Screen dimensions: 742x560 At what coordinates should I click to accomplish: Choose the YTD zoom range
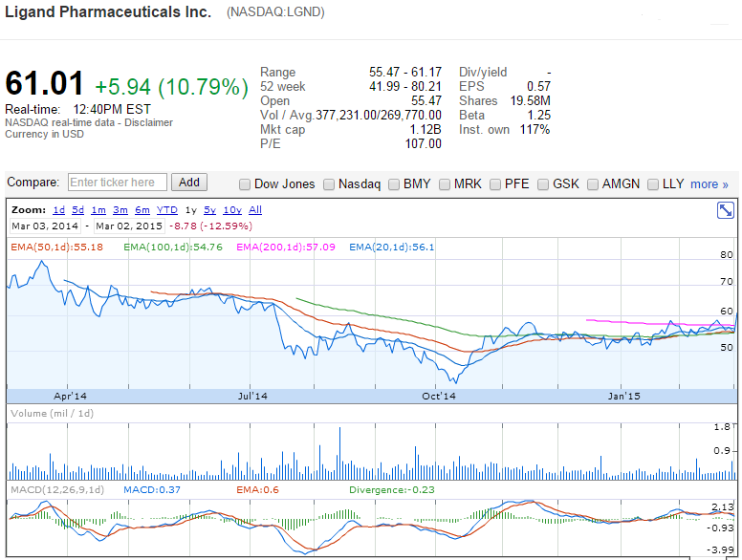coord(167,210)
